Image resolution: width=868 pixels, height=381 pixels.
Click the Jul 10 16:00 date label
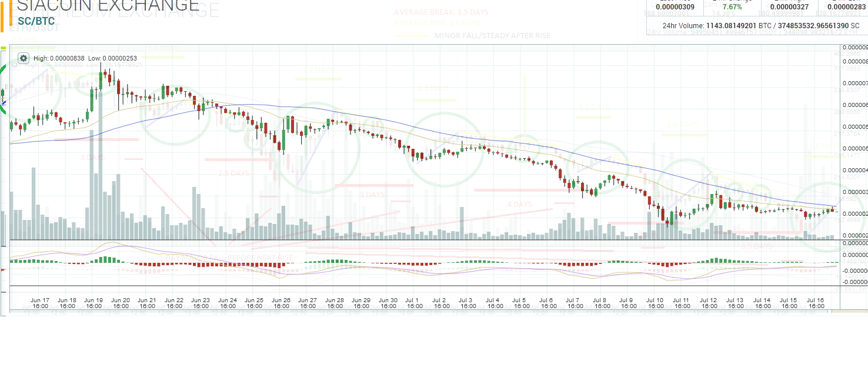[x=655, y=303]
